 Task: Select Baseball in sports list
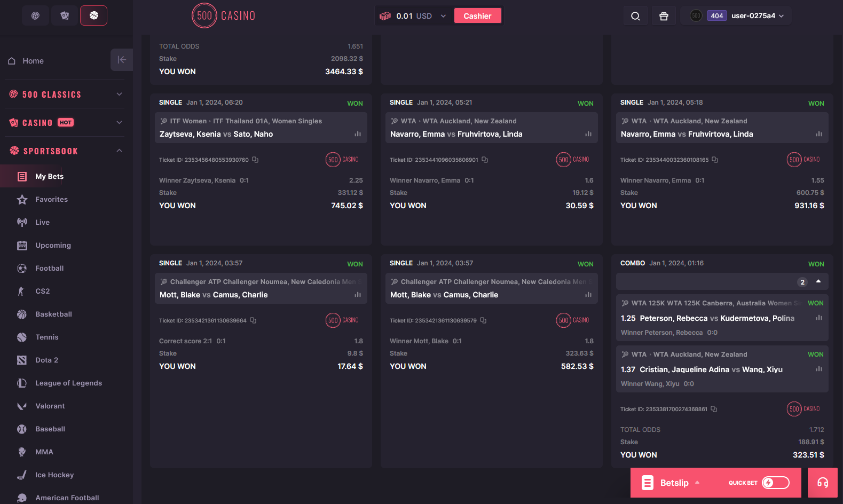[x=50, y=429]
